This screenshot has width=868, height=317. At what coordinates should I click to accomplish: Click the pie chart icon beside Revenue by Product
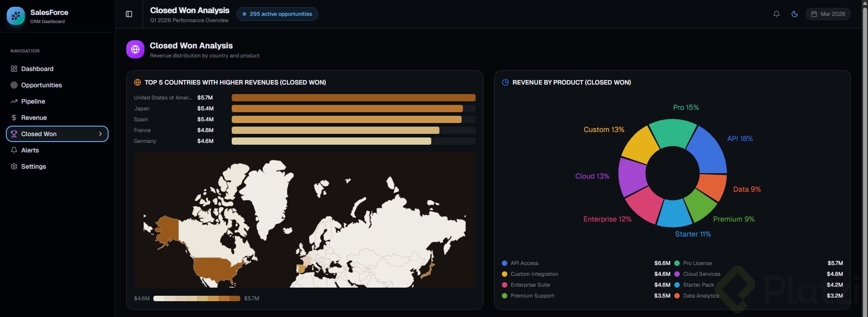point(506,82)
